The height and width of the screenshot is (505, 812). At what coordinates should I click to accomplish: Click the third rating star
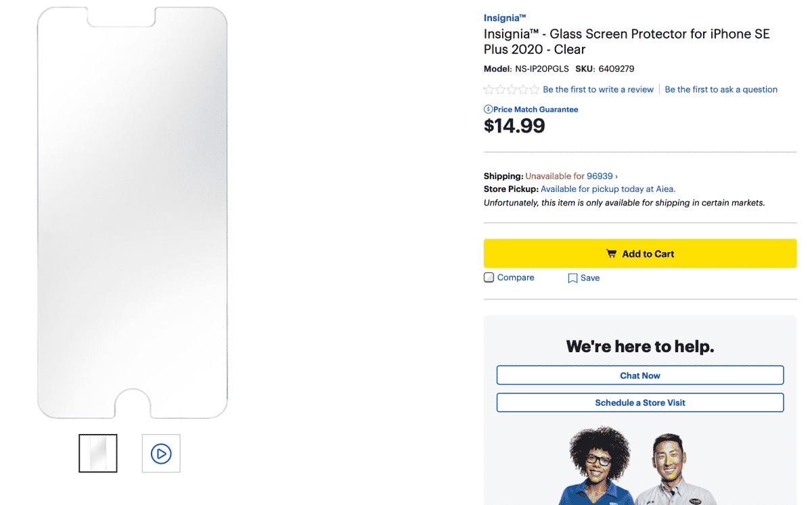tap(510, 89)
